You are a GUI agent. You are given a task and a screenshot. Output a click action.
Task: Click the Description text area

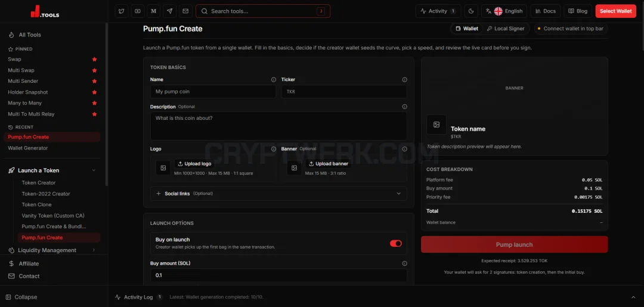[278, 126]
